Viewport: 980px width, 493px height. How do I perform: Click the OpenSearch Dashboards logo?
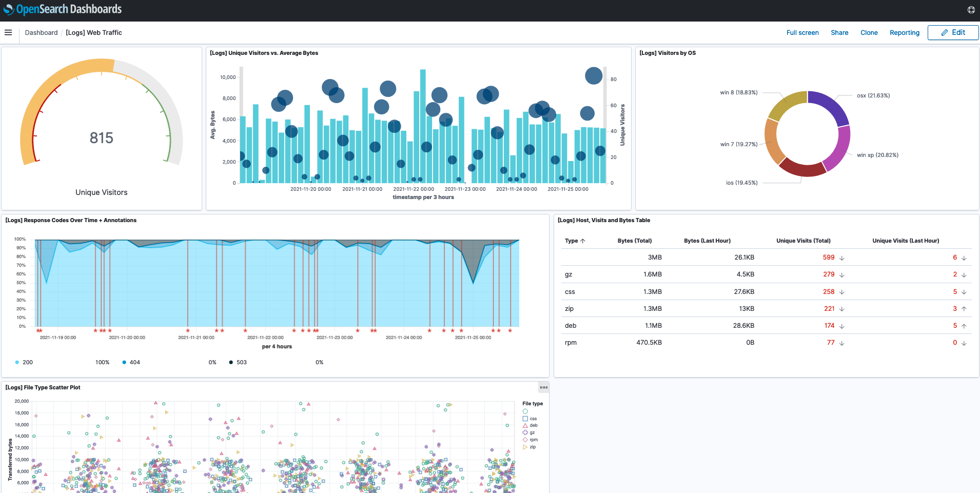[62, 9]
